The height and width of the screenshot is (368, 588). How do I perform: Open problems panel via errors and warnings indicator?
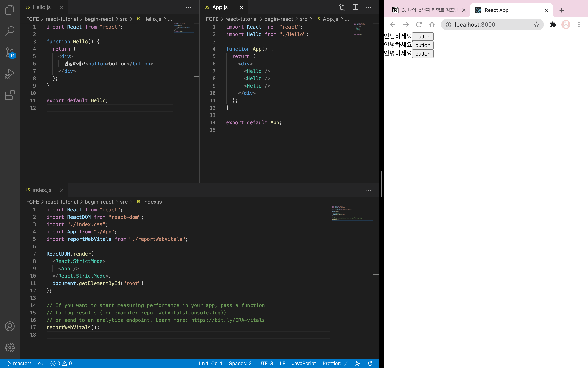[61, 363]
